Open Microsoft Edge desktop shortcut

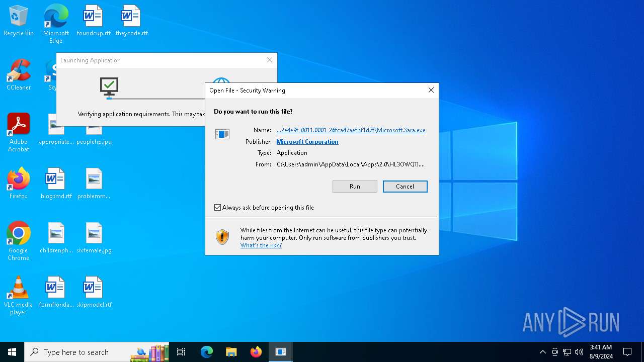pyautogui.click(x=56, y=24)
